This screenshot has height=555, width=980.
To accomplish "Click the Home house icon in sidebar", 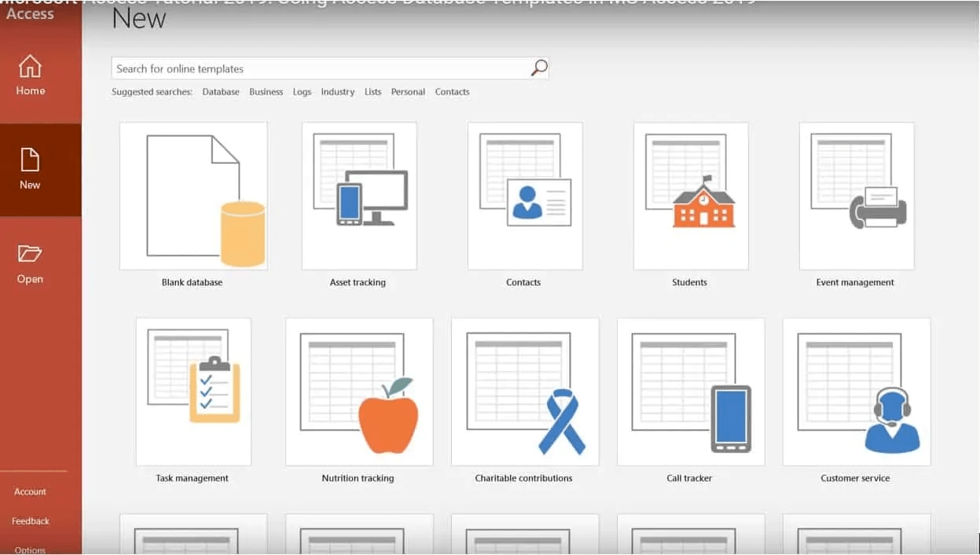I will coord(30,67).
